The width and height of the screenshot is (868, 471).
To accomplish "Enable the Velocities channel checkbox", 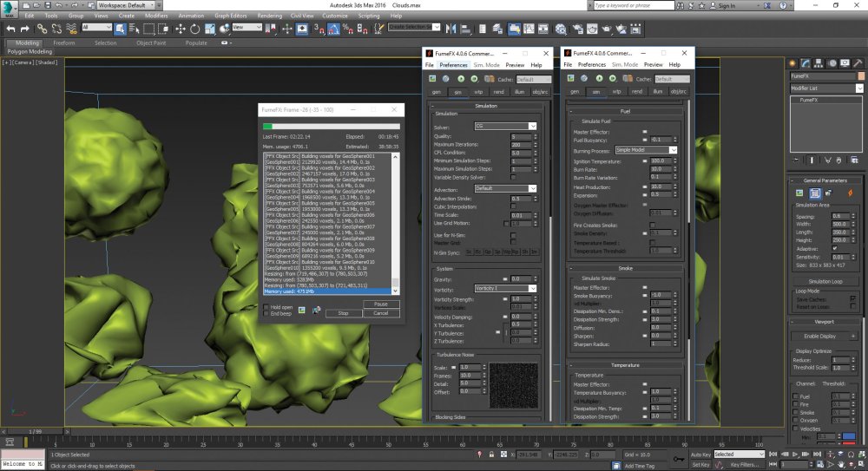I will 795,428.
